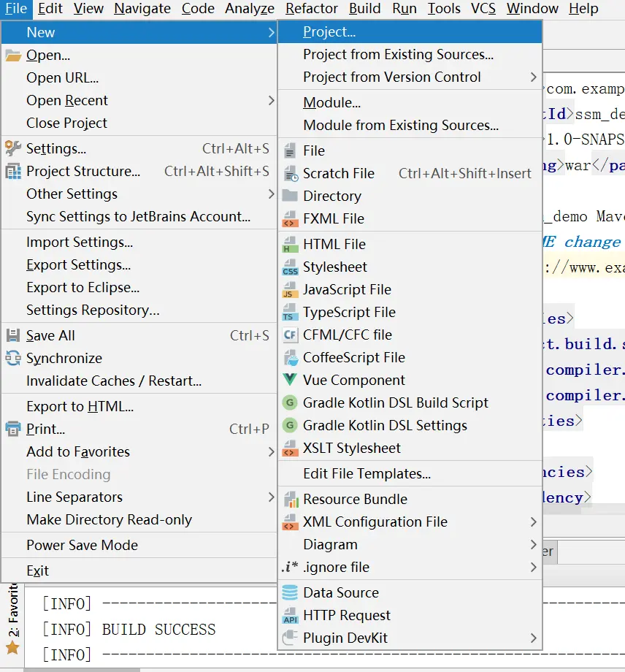Click Edit File Templates...
This screenshot has width=625, height=672.
(x=410, y=473)
